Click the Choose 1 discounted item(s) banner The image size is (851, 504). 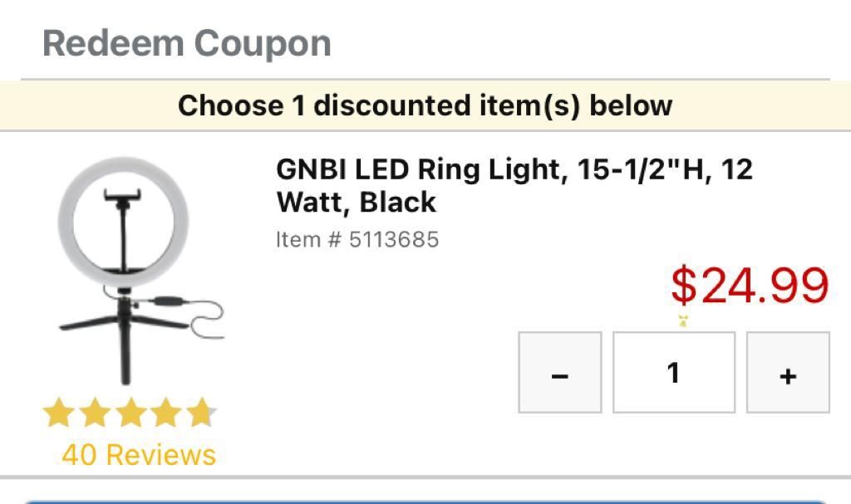[425, 105]
